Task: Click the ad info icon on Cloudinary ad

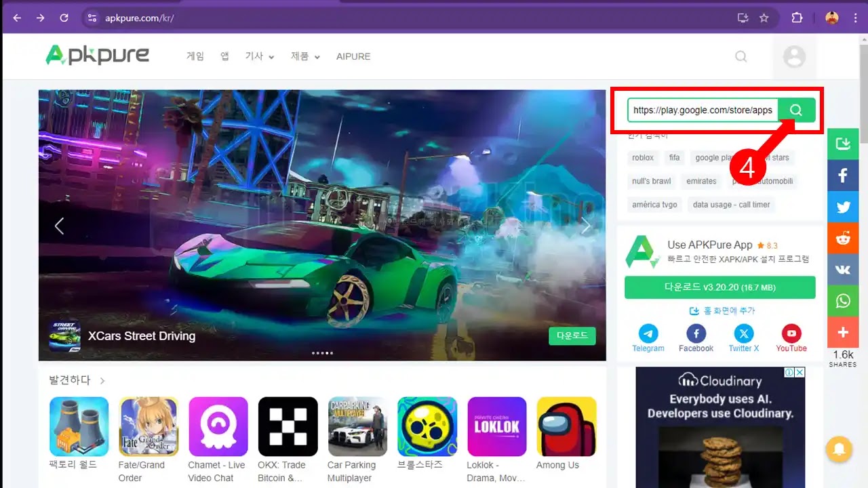Action: click(x=789, y=372)
